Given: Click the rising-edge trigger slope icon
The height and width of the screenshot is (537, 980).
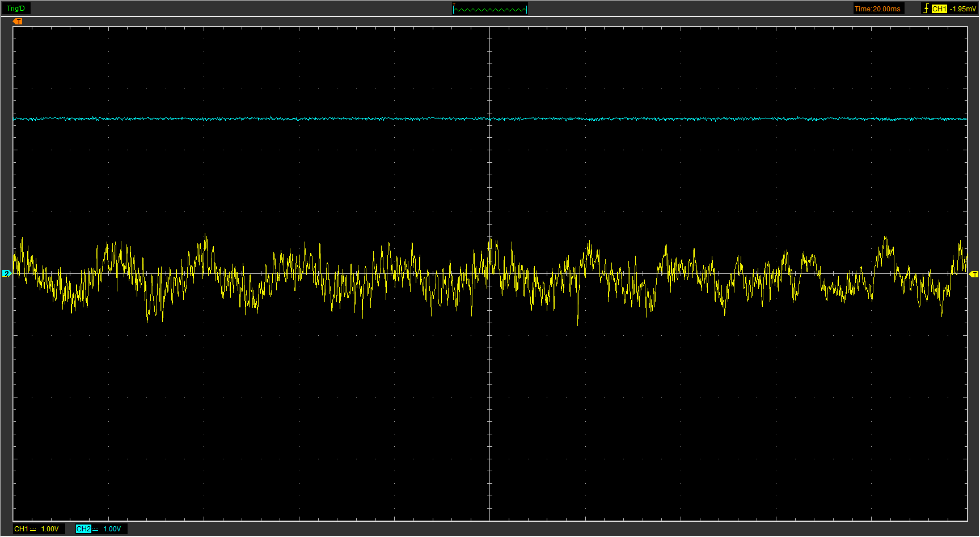Looking at the screenshot, I should click(926, 9).
